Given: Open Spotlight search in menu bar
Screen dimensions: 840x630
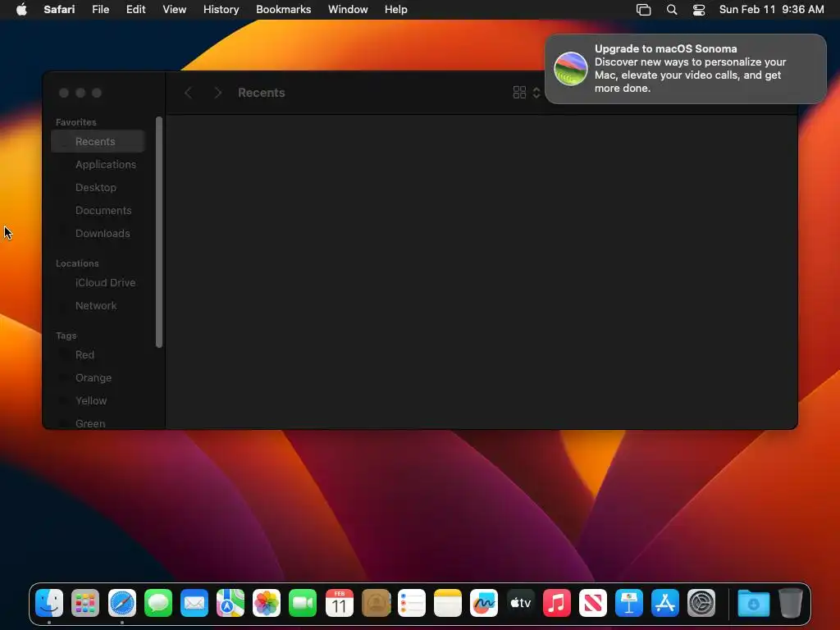Looking at the screenshot, I should click(671, 10).
